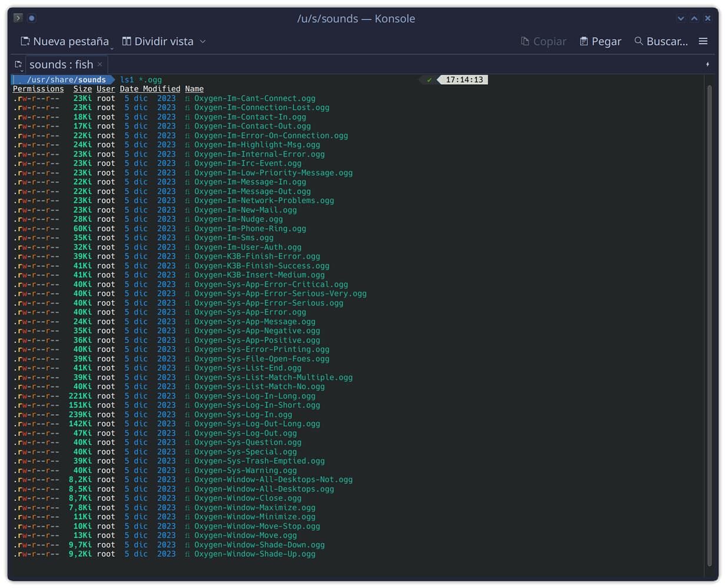Click the new tab icon in tab bar
725x588 pixels.
[x=18, y=65]
